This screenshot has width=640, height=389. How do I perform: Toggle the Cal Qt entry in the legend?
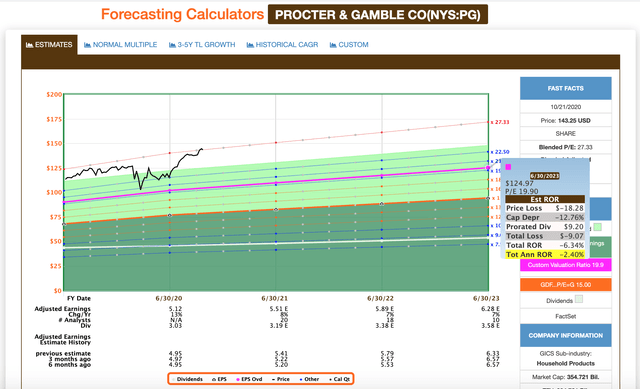tap(340, 379)
